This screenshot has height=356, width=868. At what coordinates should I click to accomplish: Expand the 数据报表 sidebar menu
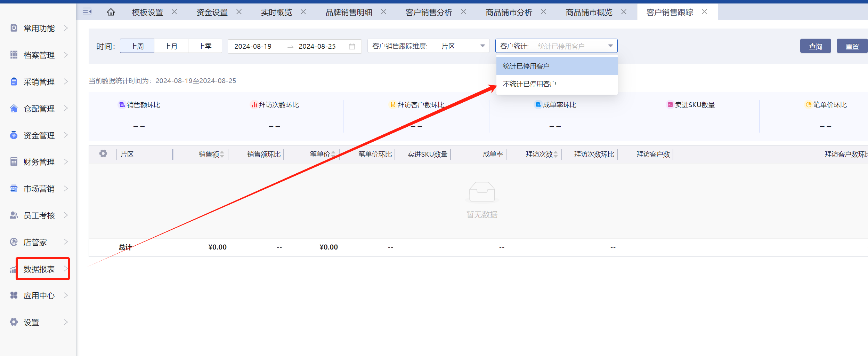point(39,269)
